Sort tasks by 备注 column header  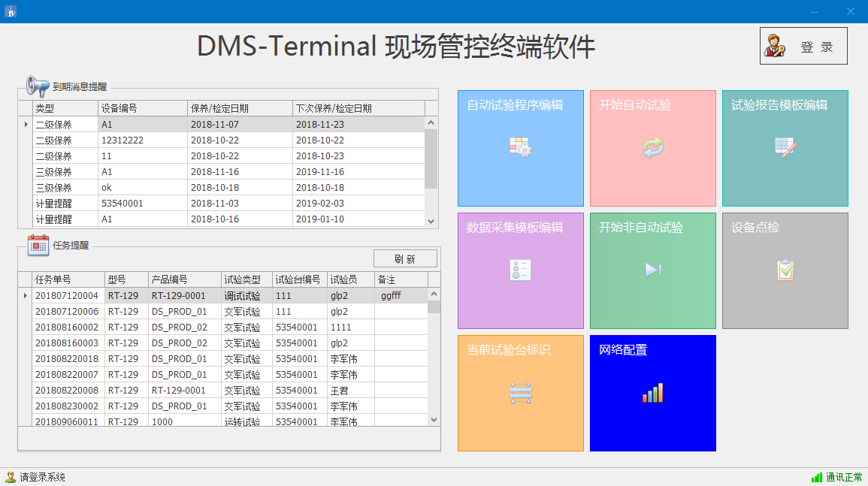click(401, 279)
